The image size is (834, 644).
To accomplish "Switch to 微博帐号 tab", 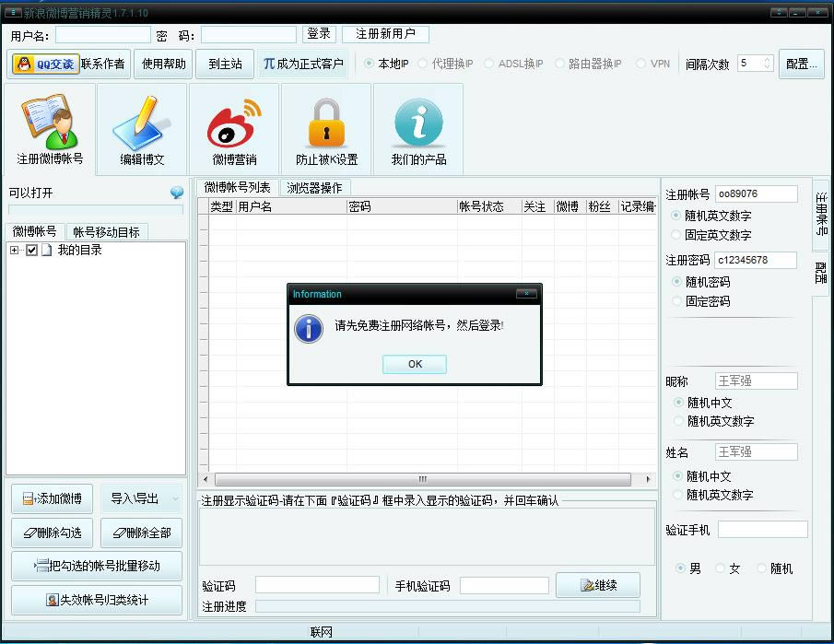I will click(x=35, y=231).
